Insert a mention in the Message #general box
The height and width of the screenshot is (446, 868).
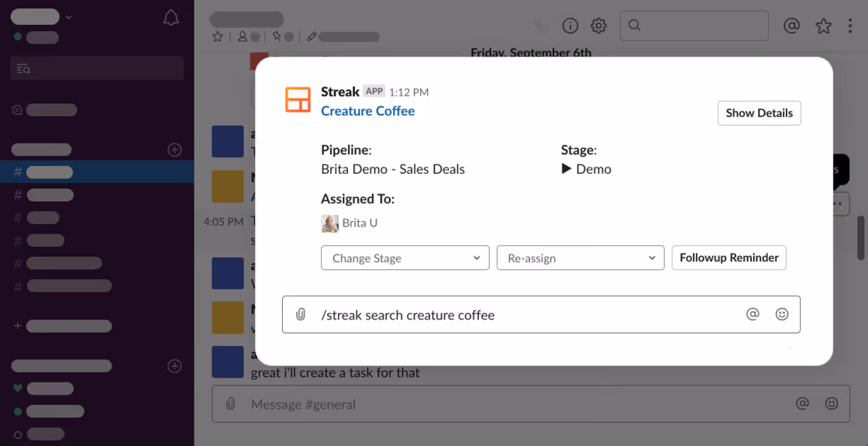(802, 403)
